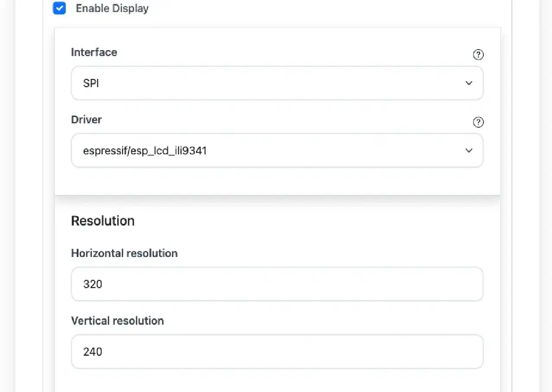Open the Driver dropdown list
The width and height of the screenshot is (552, 392).
[277, 151]
